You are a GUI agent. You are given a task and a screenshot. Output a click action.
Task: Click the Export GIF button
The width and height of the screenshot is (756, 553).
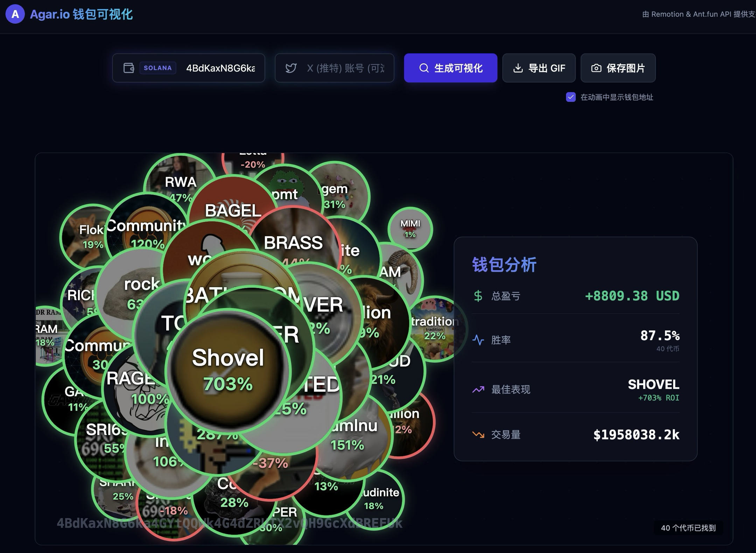click(539, 68)
